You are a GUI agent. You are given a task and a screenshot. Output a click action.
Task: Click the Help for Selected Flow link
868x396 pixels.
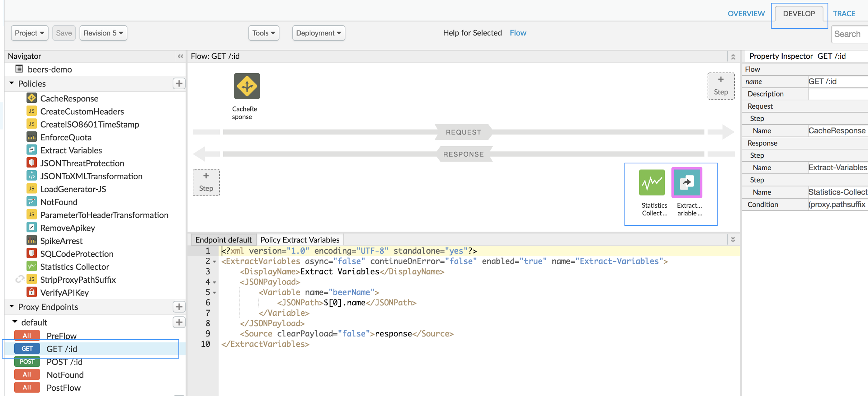pos(518,32)
